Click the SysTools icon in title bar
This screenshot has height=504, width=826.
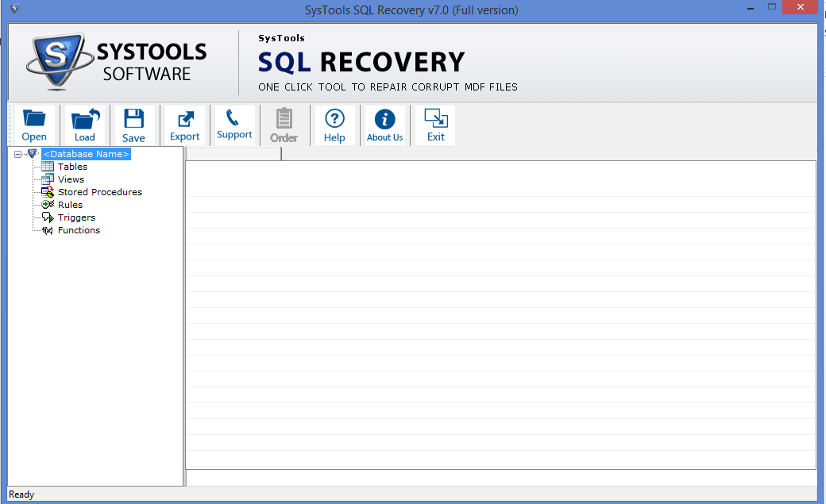pyautogui.click(x=14, y=9)
